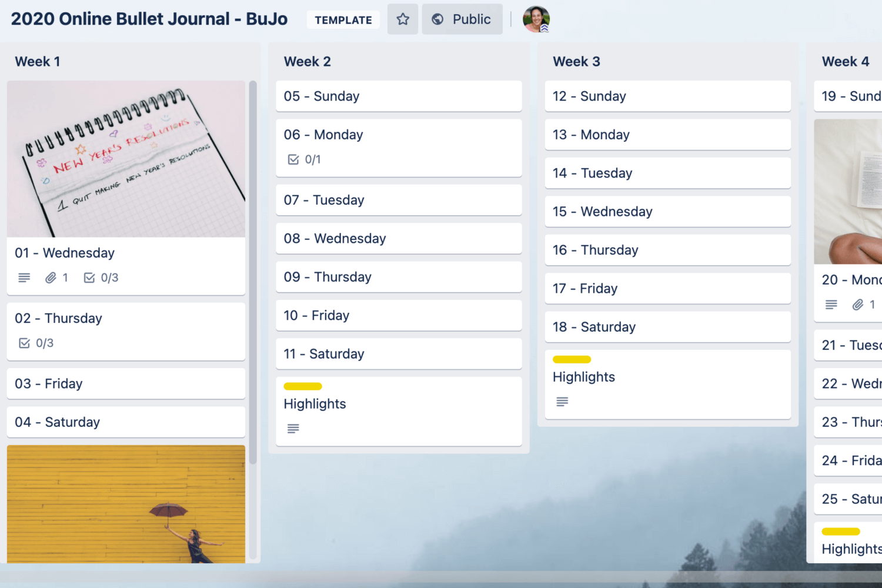Click the description icon on Week 2 Highlights card
Image resolution: width=882 pixels, height=588 pixels.
[x=293, y=429]
